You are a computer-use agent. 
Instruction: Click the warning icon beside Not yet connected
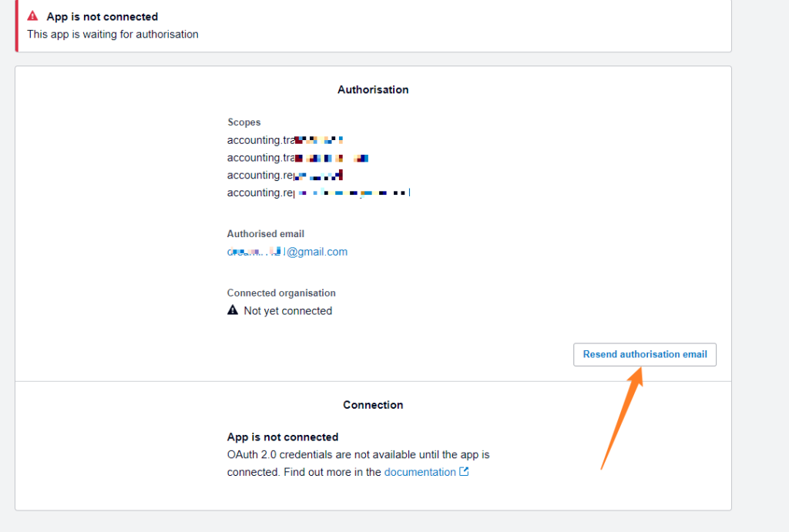(233, 309)
